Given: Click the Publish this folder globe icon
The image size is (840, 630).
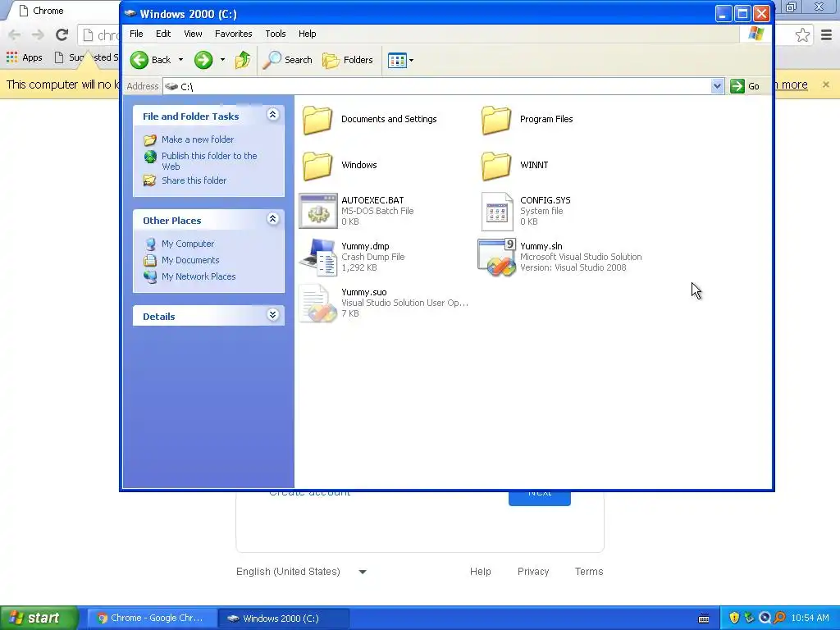Looking at the screenshot, I should (150, 157).
